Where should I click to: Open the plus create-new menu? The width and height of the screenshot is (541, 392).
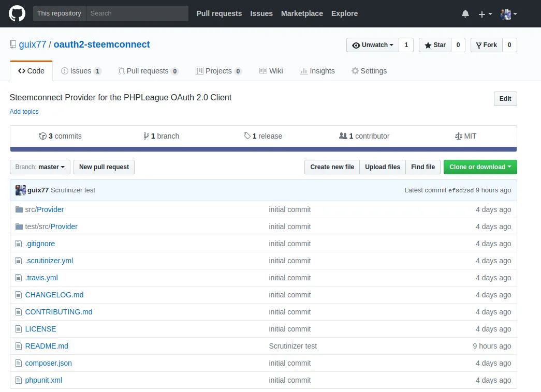pos(485,14)
